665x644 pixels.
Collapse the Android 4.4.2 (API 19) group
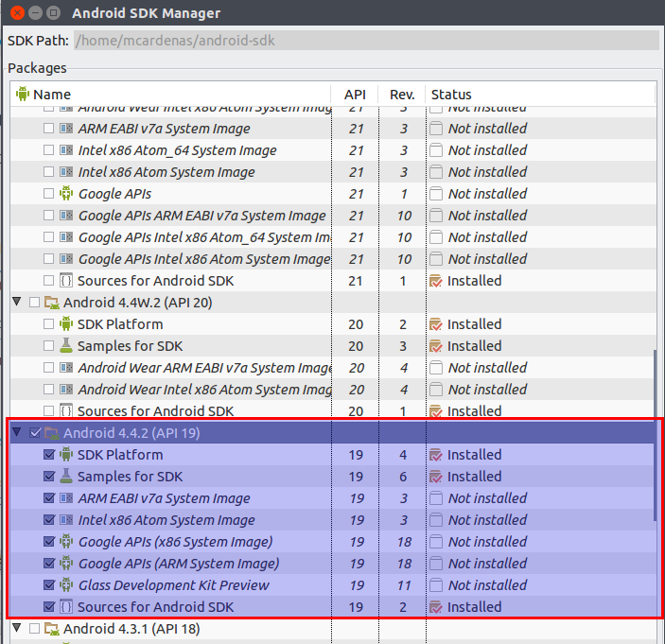click(x=17, y=432)
